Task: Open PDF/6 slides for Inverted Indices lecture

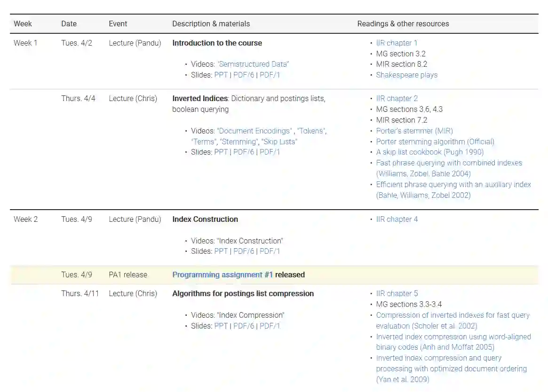Action: tap(244, 152)
